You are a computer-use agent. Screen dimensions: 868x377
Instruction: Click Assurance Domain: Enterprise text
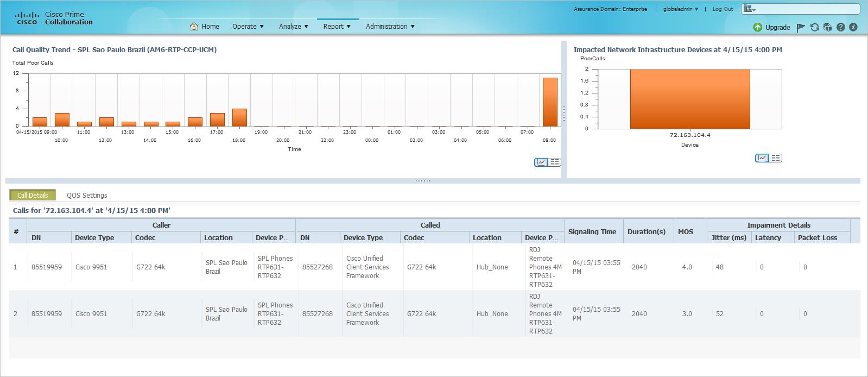(x=610, y=9)
